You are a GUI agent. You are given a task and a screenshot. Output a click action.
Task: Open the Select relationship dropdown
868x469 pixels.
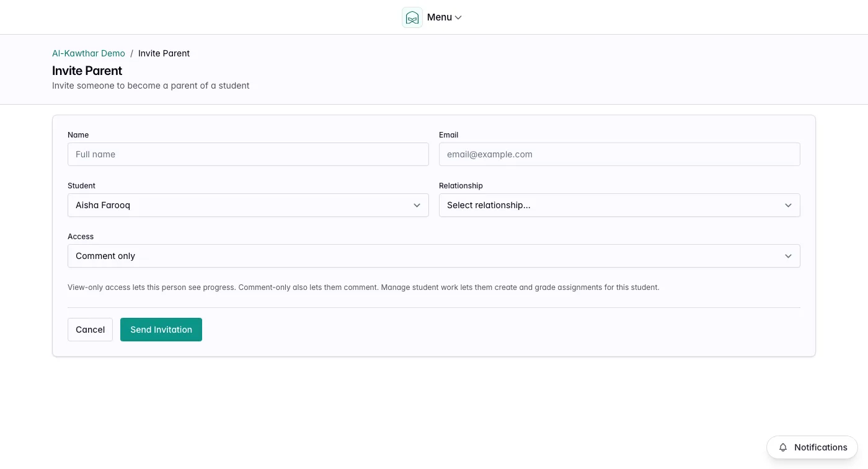619,205
